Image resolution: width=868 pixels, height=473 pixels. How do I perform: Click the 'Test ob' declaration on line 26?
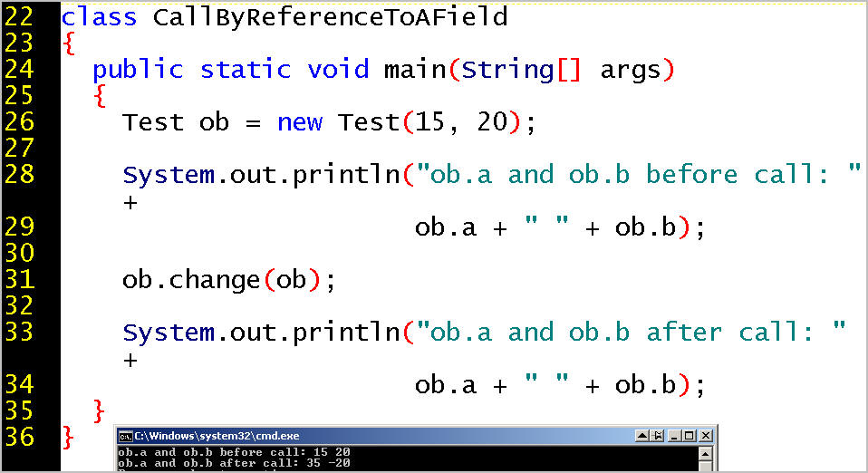tap(176, 121)
